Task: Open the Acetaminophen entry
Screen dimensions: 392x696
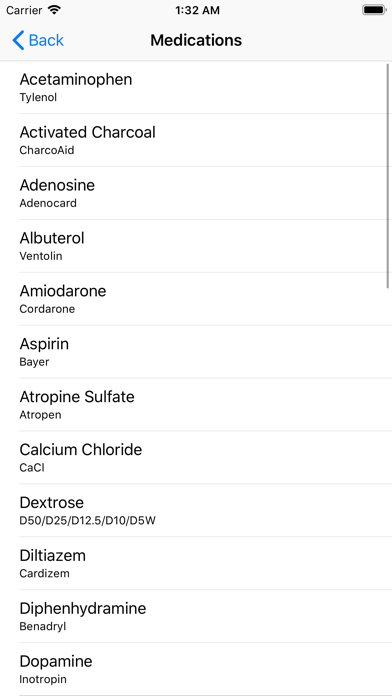Action: [196, 87]
